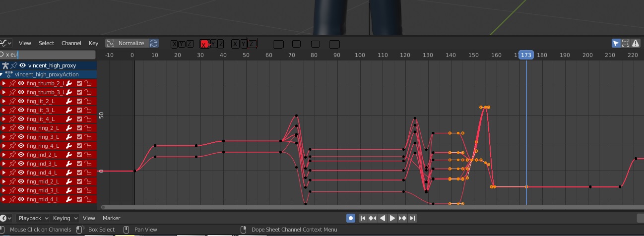Pin the fing_ring_2_L channel
Screen dimensions: 644x236
click(12, 128)
